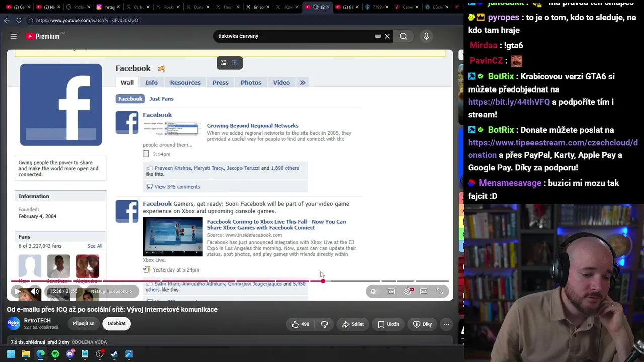Click chat username 'Mirdaa'
This screenshot has width=644, height=362.
click(x=484, y=45)
